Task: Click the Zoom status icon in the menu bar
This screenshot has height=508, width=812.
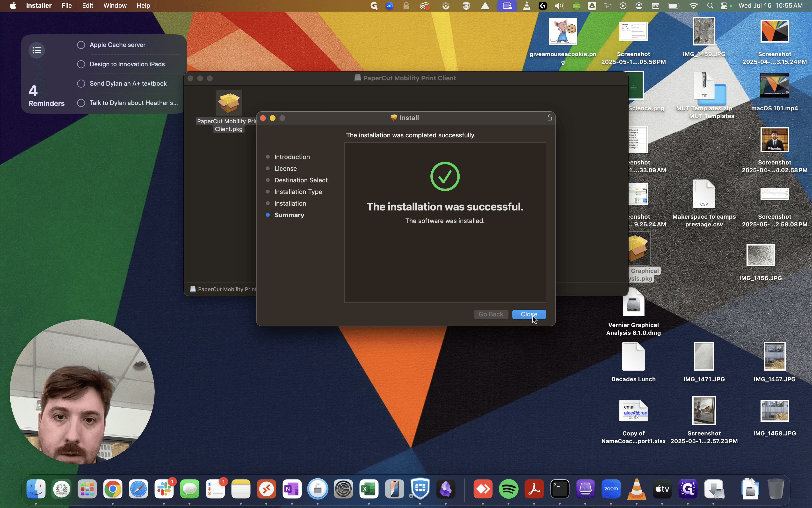Action: coord(390,6)
